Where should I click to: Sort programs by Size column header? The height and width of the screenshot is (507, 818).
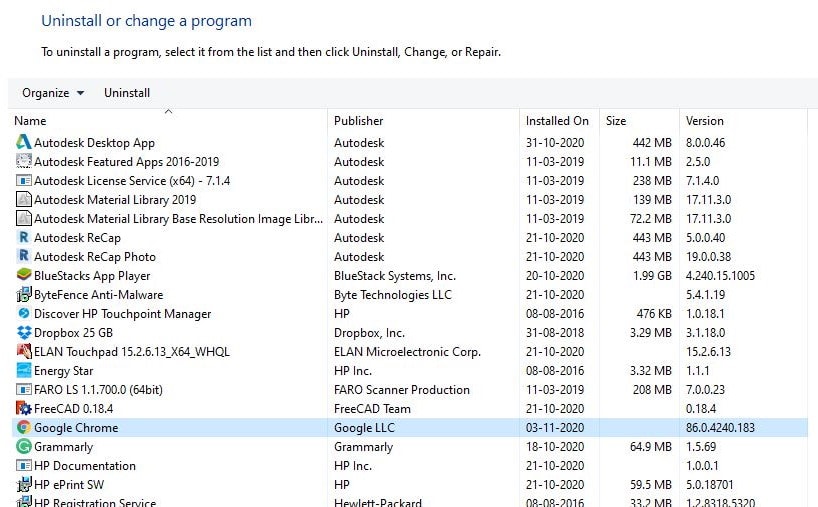point(616,120)
